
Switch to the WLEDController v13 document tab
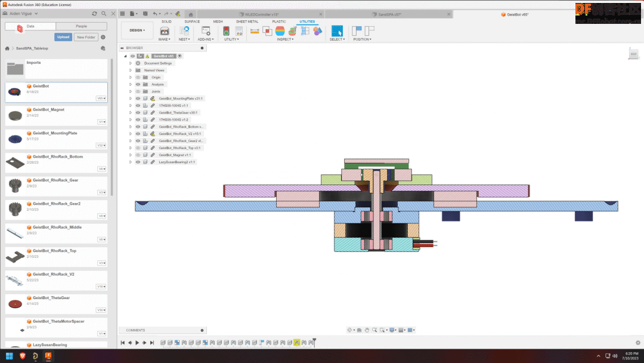pyautogui.click(x=261, y=14)
